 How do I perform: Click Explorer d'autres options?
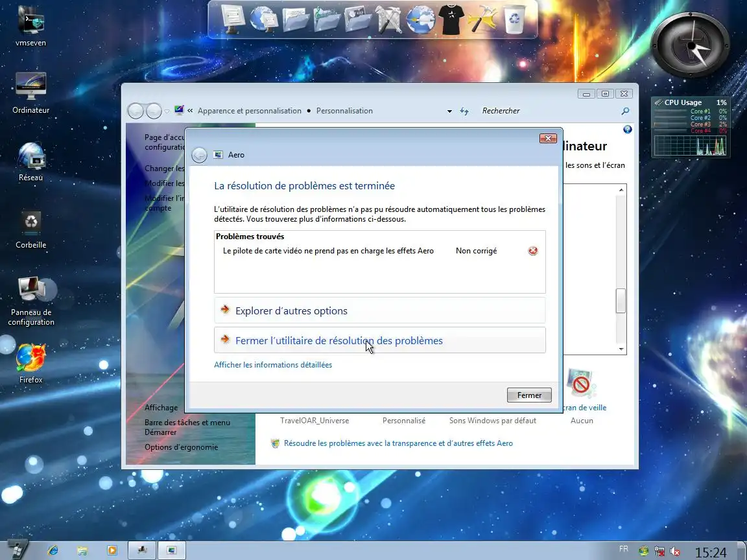(380, 310)
